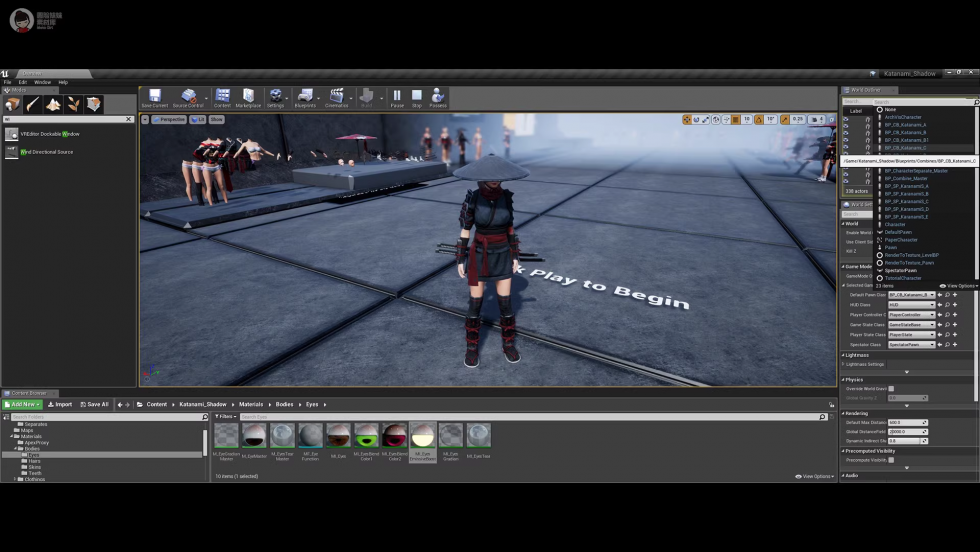Toggle rotation snapping in viewport
Screen dimensions: 980x552
coord(759,119)
